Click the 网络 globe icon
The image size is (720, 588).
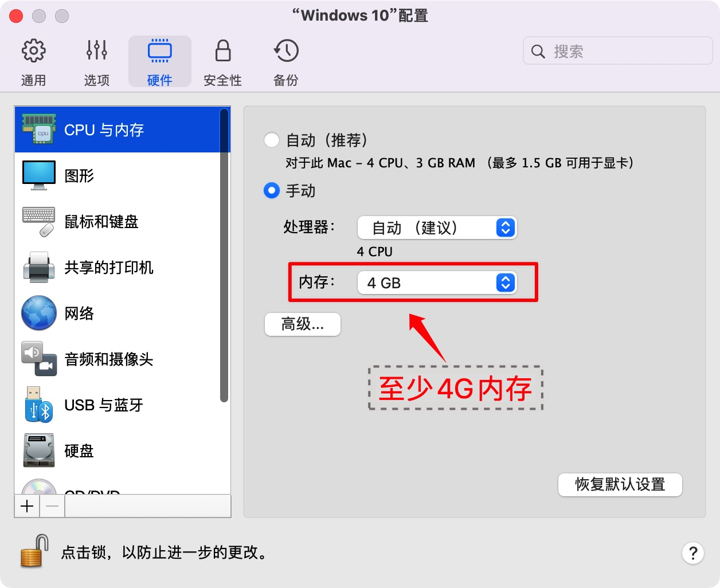tap(39, 313)
